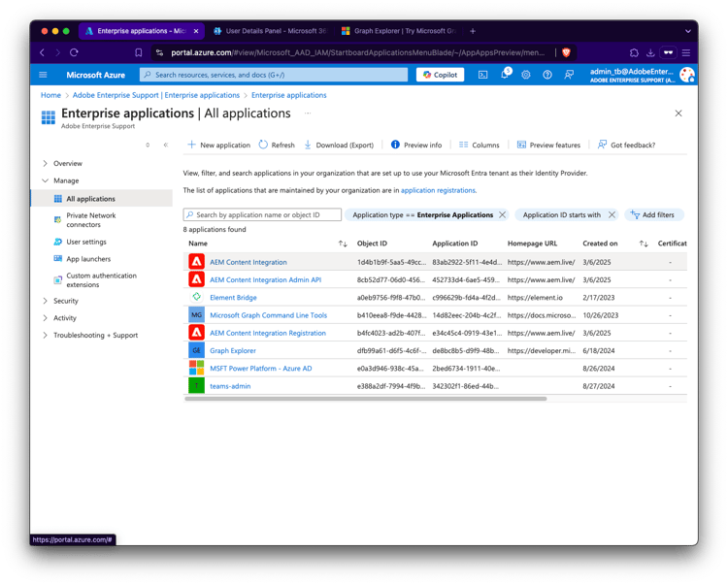Screen dimensions: 728x585
Task: Open the browser main menu
Action: coord(685,52)
